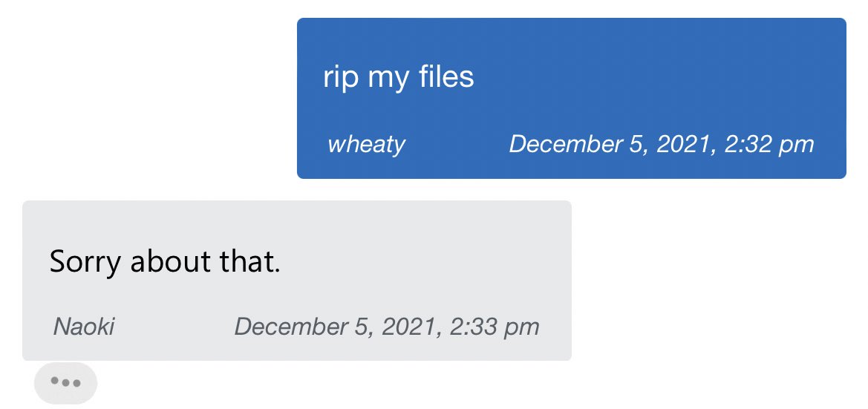This screenshot has width=868, height=409.
Task: Click the word "rip" in blue message
Action: pyautogui.click(x=341, y=77)
